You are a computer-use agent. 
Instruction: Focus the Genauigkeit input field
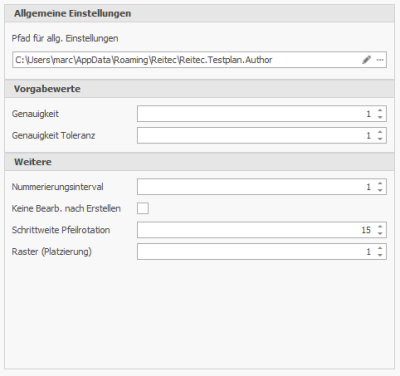coord(262,114)
